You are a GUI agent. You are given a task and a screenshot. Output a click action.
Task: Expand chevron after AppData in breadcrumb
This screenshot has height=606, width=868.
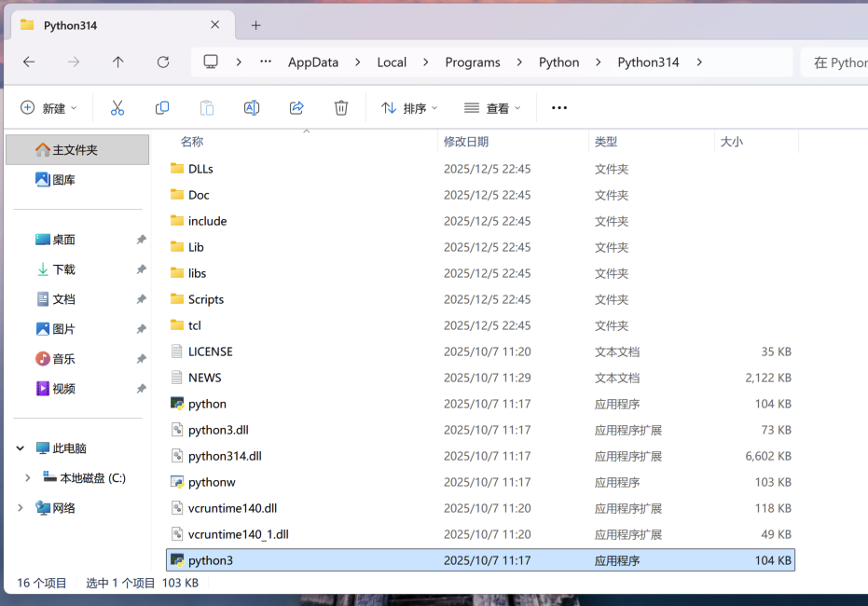pyautogui.click(x=358, y=62)
